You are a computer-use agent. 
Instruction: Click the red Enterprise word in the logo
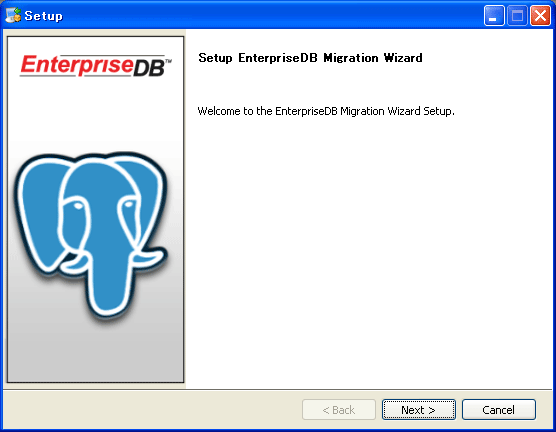tap(77, 65)
